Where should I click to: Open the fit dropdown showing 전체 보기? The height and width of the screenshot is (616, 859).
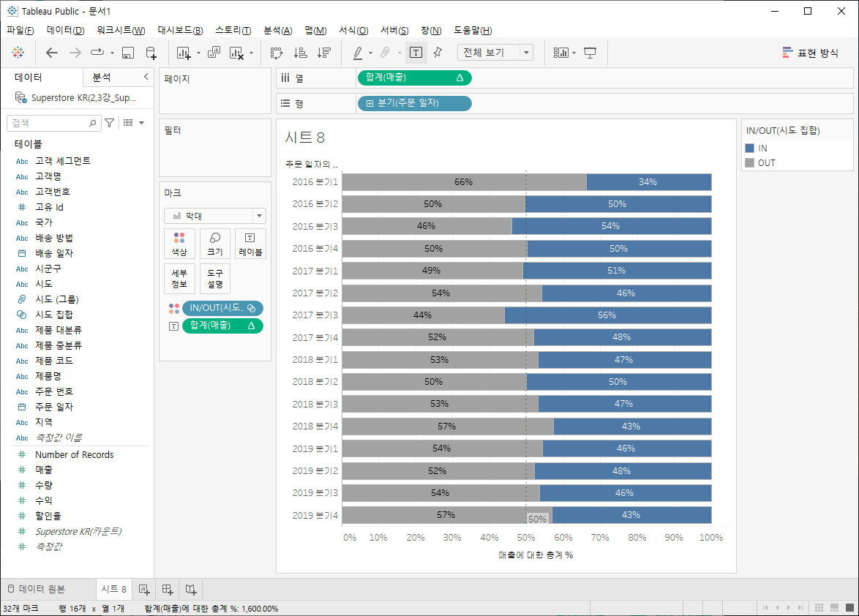click(495, 53)
